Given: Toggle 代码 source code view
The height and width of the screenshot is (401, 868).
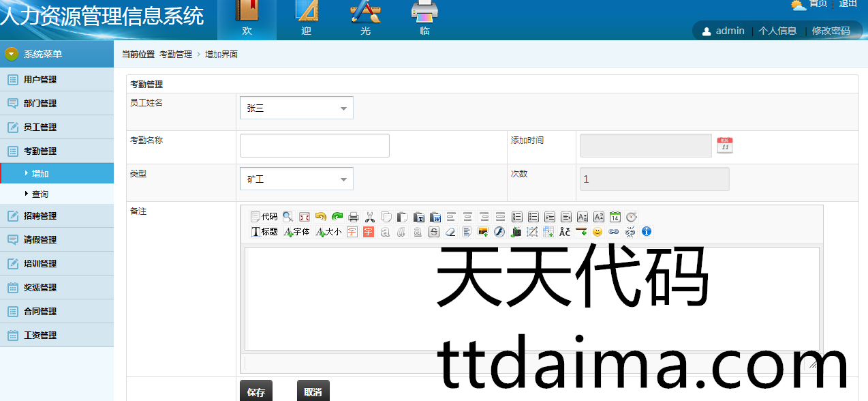Looking at the screenshot, I should 264,217.
